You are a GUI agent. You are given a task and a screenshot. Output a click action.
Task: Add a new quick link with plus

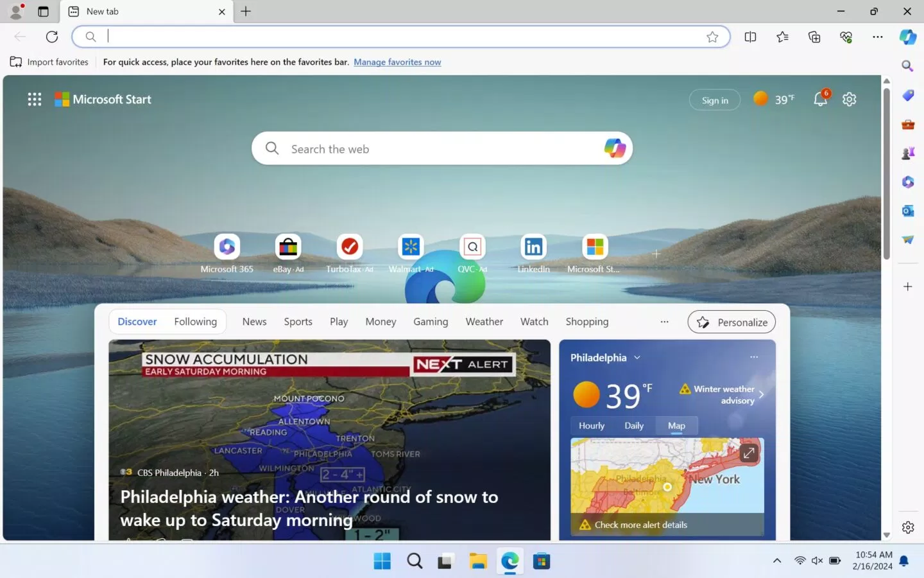coord(656,254)
